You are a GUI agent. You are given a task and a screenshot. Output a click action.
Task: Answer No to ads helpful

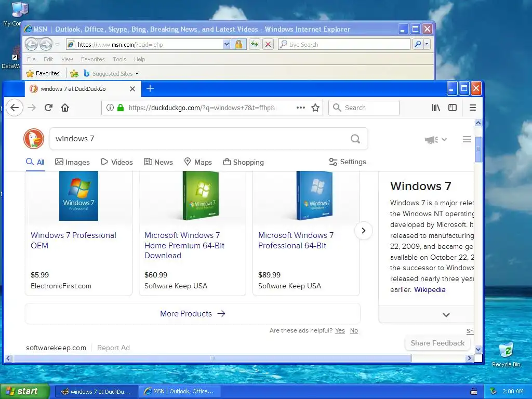(x=354, y=330)
